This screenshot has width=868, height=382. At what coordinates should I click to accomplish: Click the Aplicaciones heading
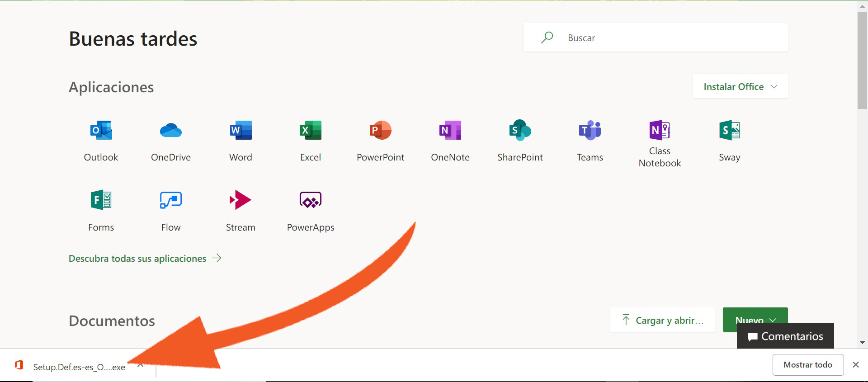pyautogui.click(x=111, y=87)
